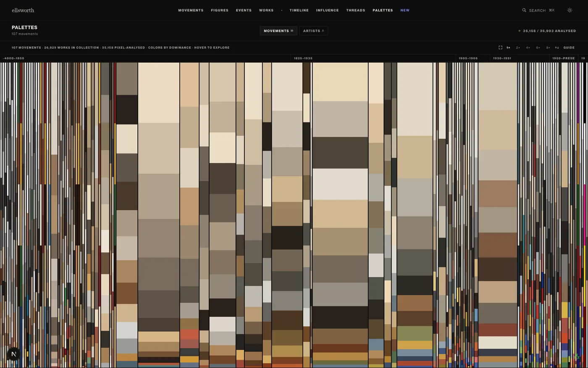The width and height of the screenshot is (588, 368).
Task: Navigate to the Timeline page
Action: pos(299,10)
